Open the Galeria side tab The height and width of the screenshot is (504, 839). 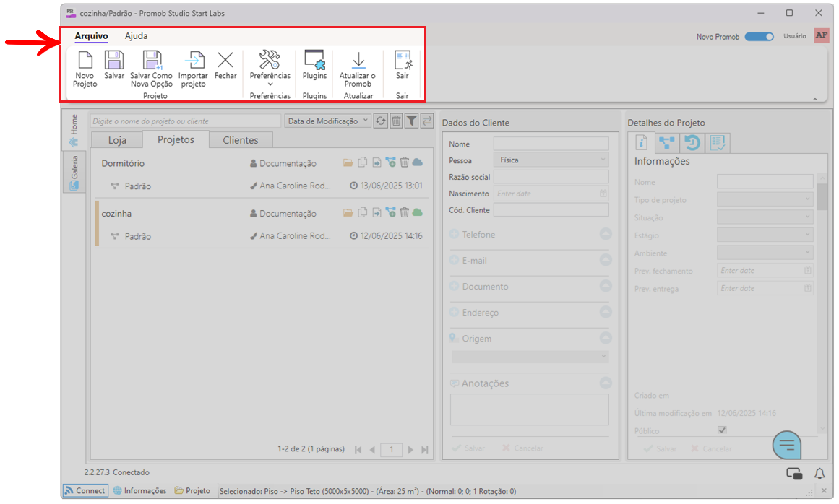[74, 172]
